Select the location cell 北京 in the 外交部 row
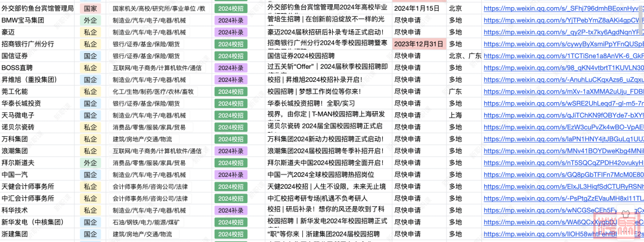Image resolution: width=644 pixels, height=242 pixels. pos(465,8)
